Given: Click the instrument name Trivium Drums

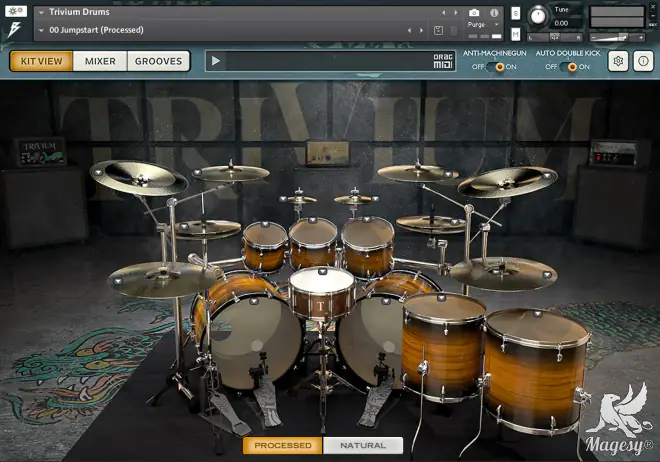Looking at the screenshot, I should [x=79, y=12].
